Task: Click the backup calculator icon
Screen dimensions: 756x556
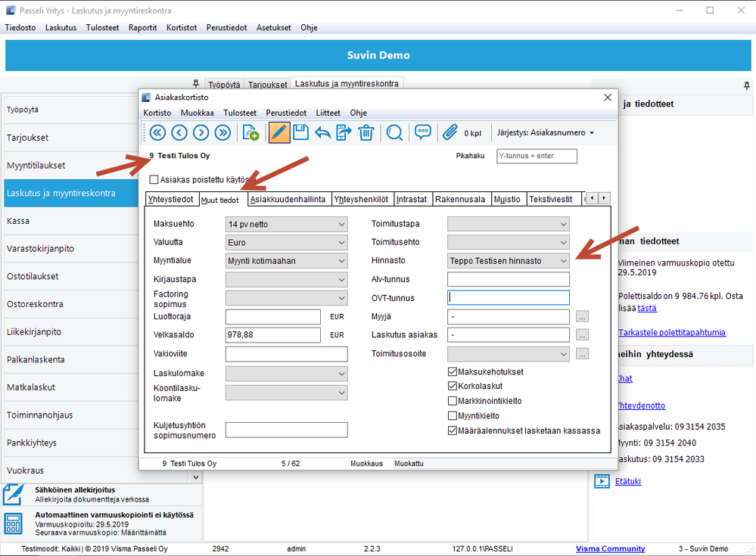Action: [x=14, y=523]
